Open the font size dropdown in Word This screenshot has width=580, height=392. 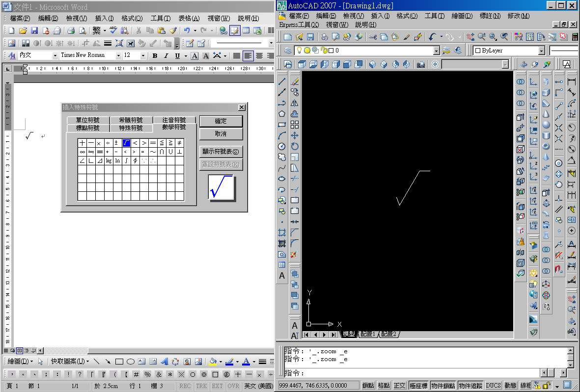(143, 55)
